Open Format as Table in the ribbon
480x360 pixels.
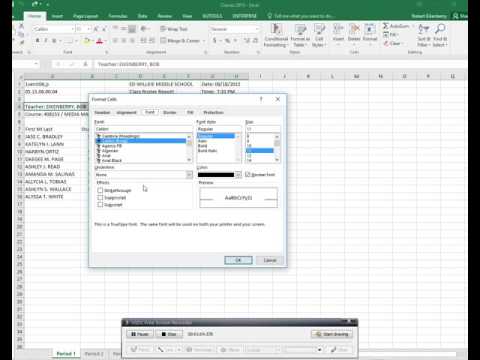pos(300,35)
